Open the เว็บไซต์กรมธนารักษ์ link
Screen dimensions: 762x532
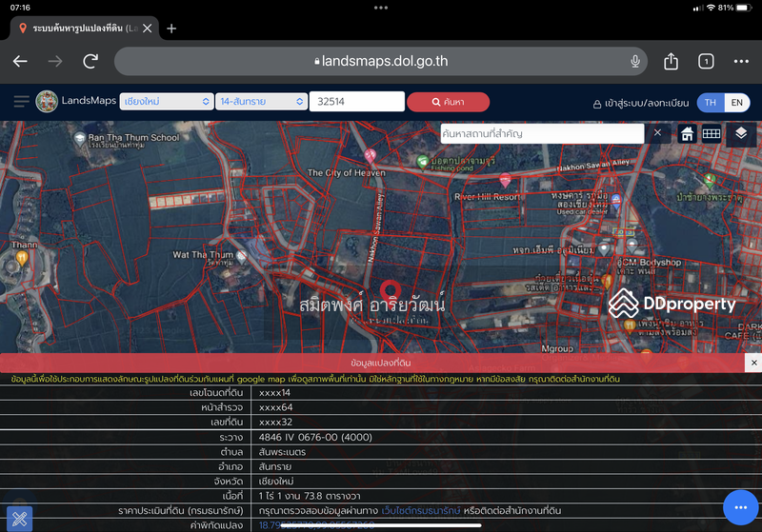click(x=420, y=511)
